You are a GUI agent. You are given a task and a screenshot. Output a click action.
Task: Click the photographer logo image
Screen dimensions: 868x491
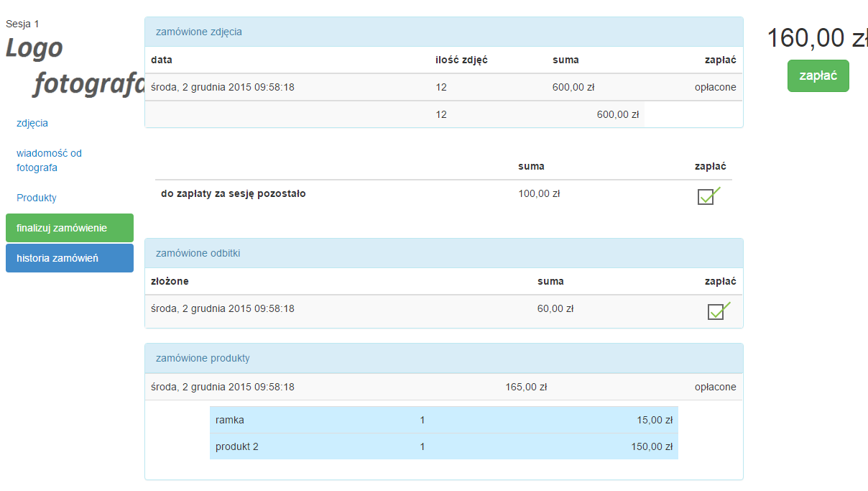pos(75,66)
